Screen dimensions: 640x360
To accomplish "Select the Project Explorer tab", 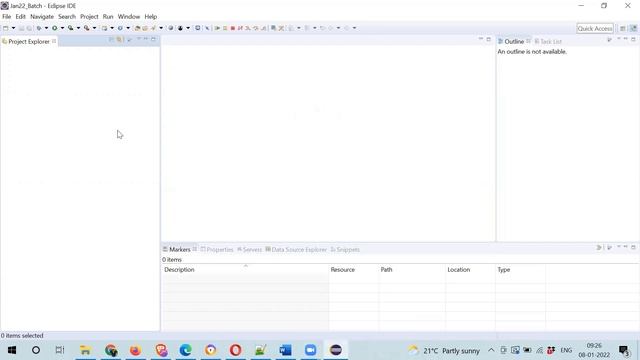I will (29, 42).
